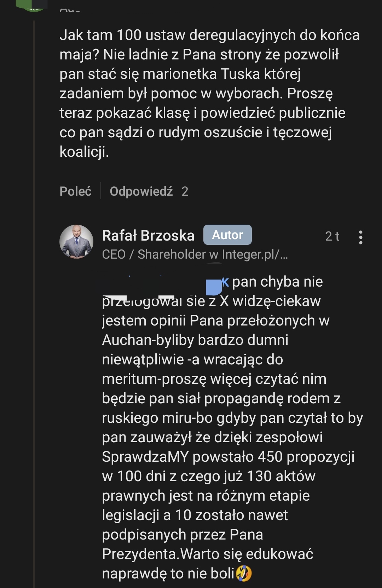Click the "2 t" timestamp

pos(332,236)
